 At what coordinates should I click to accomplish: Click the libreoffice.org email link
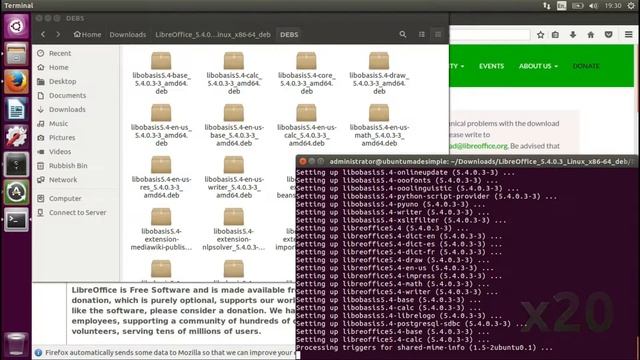click(479, 146)
